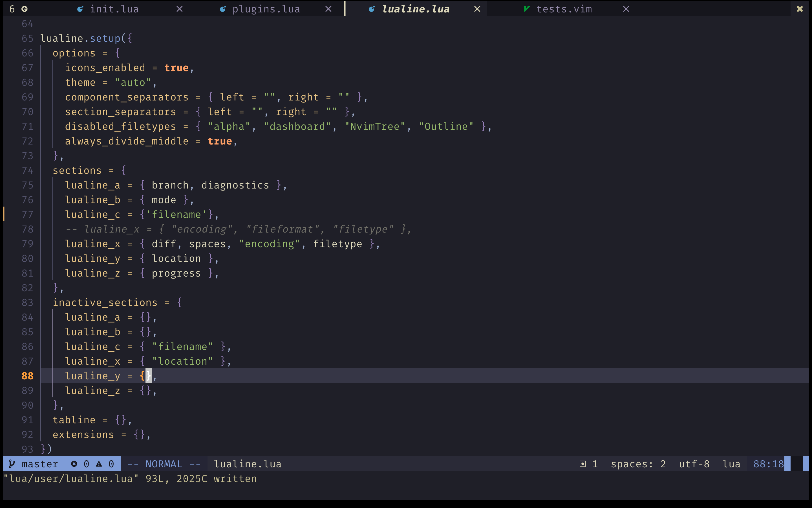Click the Lua icon on init.lua tab

[x=80, y=9]
